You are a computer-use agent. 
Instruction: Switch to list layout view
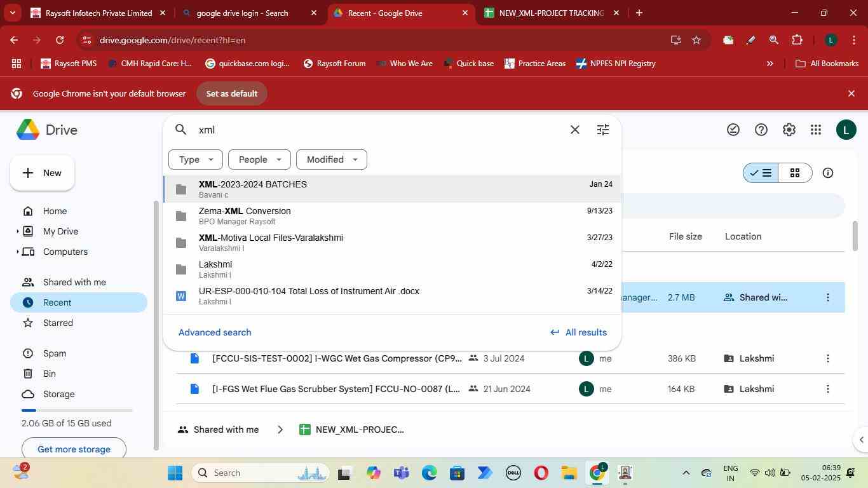coord(761,173)
